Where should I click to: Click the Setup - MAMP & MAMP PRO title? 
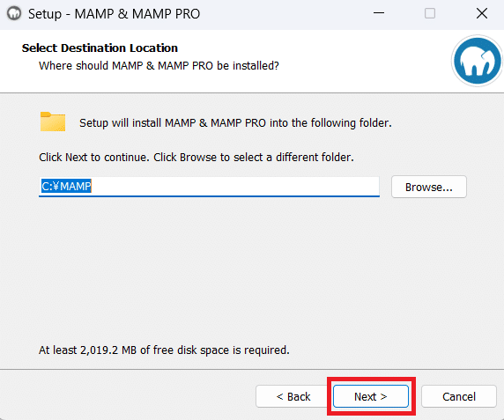[114, 14]
